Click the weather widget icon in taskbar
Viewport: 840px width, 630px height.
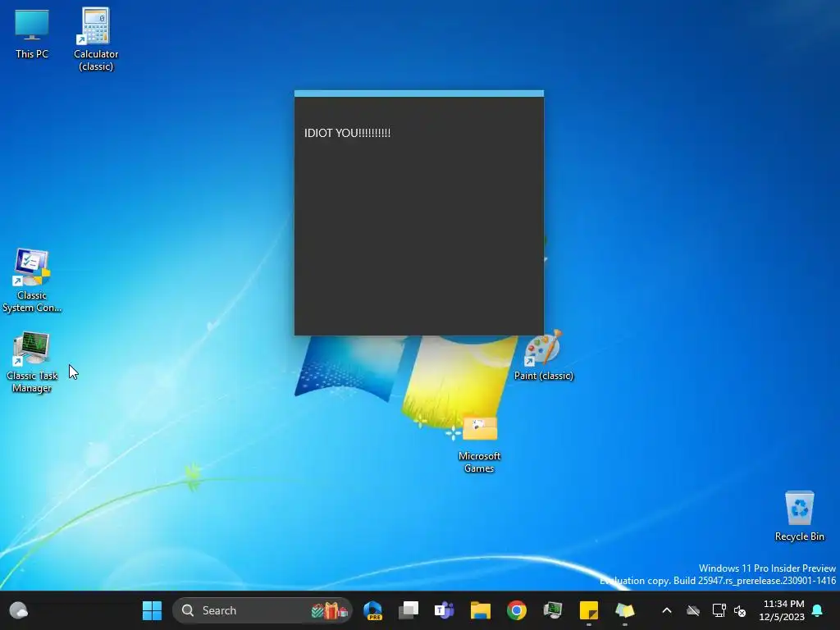pos(19,610)
